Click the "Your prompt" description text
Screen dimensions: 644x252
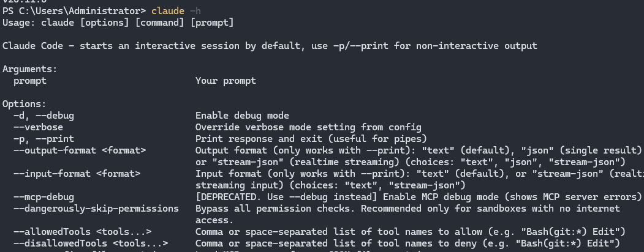[225, 81]
